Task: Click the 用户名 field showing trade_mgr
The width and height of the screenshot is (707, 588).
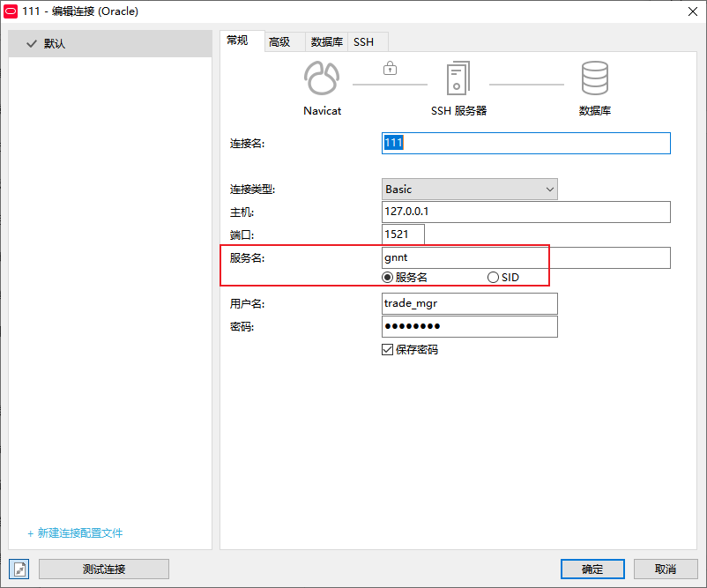Action: click(x=469, y=303)
